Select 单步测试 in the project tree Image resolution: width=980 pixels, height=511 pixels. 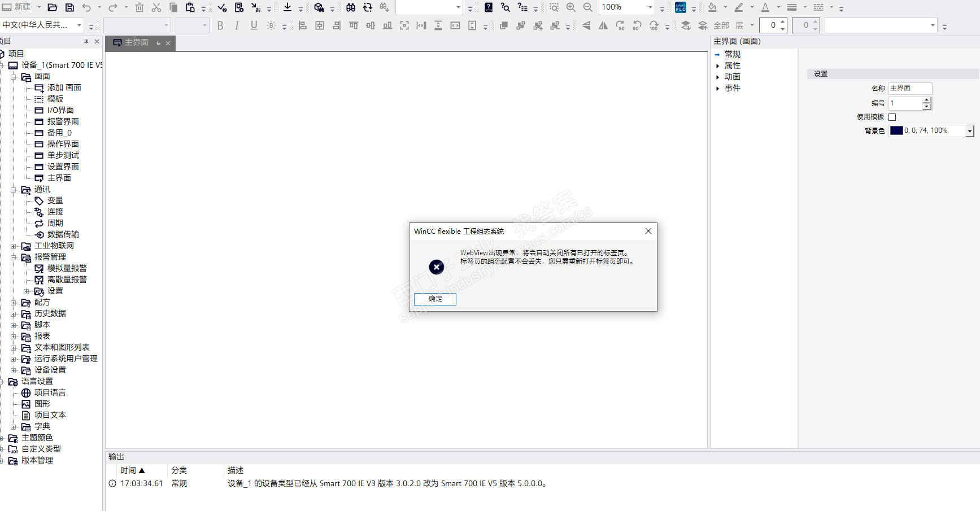coord(63,155)
